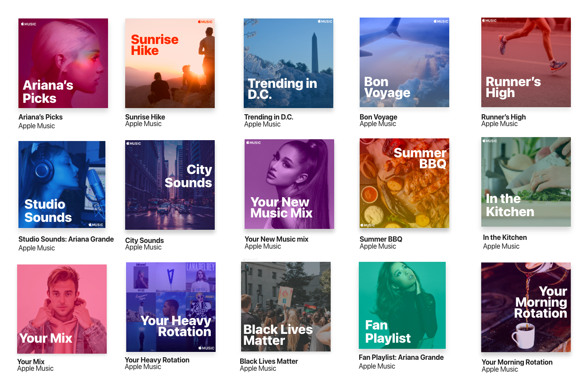Click the "Fan Playlist: Ariana Grande" title
Viewport: 588px width, 391px height.
click(x=401, y=358)
